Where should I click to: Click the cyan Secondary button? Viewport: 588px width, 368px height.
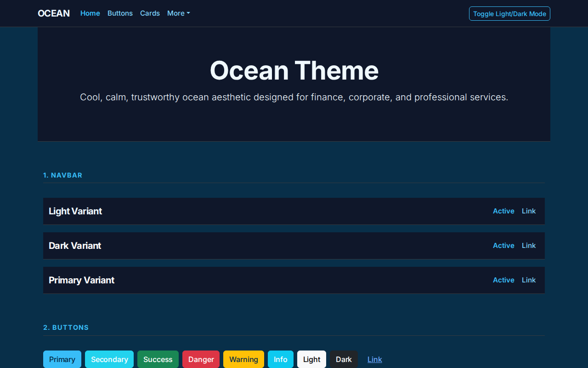(109, 359)
